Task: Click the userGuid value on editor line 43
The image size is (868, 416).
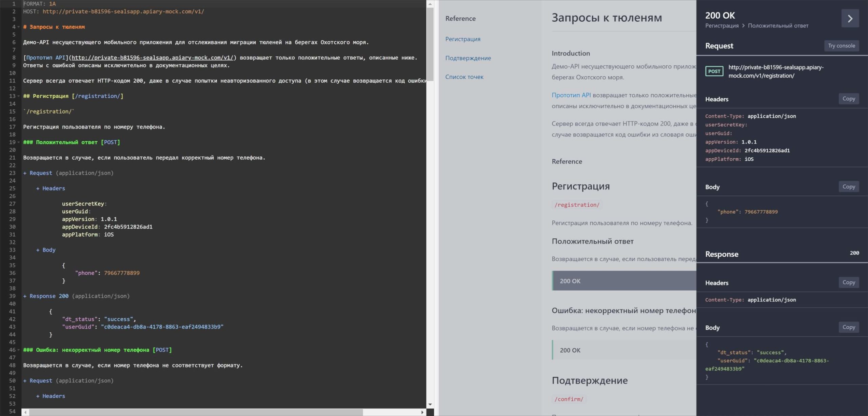Action: point(162,327)
